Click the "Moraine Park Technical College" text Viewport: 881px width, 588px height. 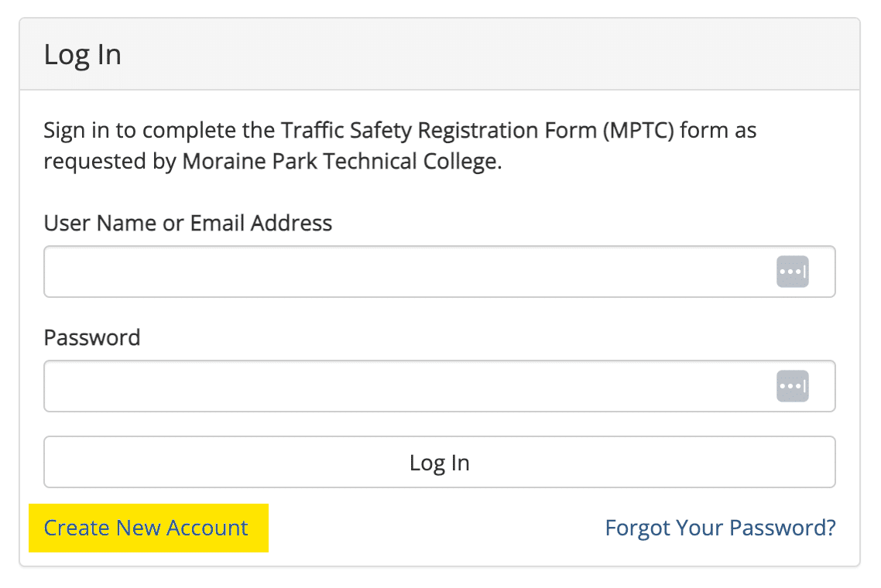[341, 163]
